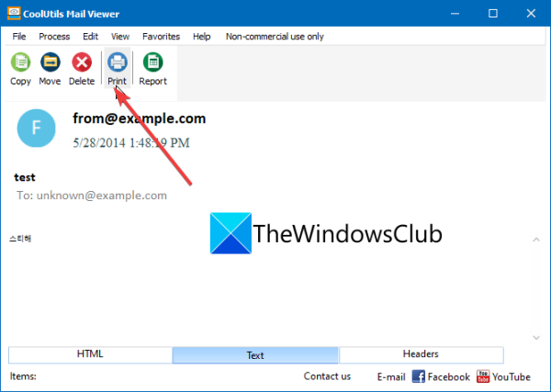This screenshot has width=551, height=392.
Task: Click the red Delete icon
Action: pos(82,62)
